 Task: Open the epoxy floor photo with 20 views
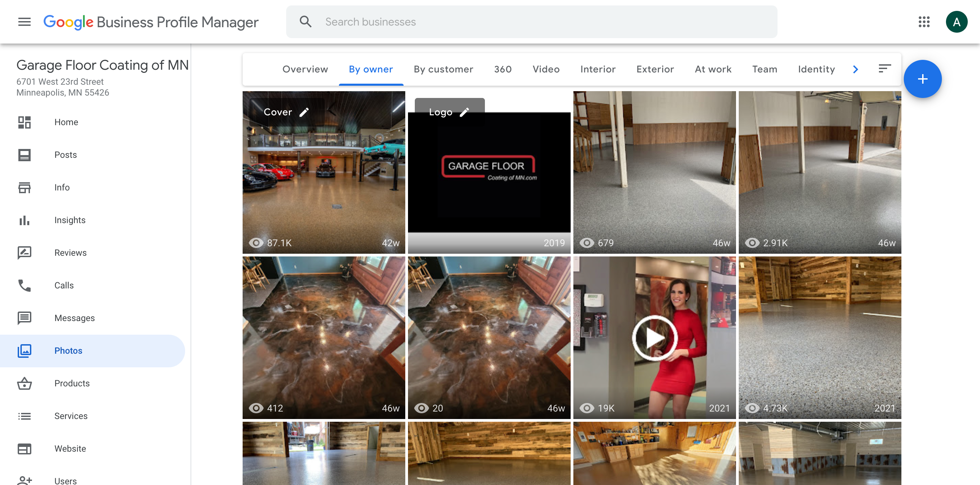[x=489, y=338]
